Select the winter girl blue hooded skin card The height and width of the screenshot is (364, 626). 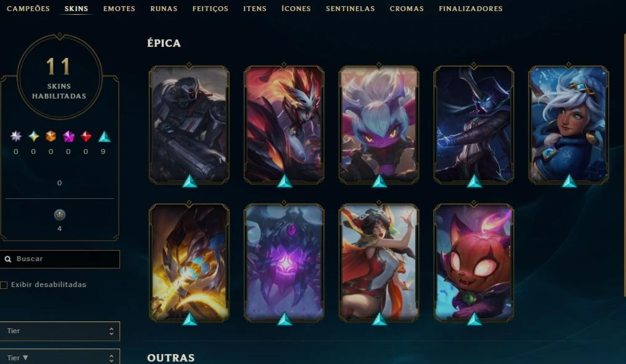[x=568, y=124]
